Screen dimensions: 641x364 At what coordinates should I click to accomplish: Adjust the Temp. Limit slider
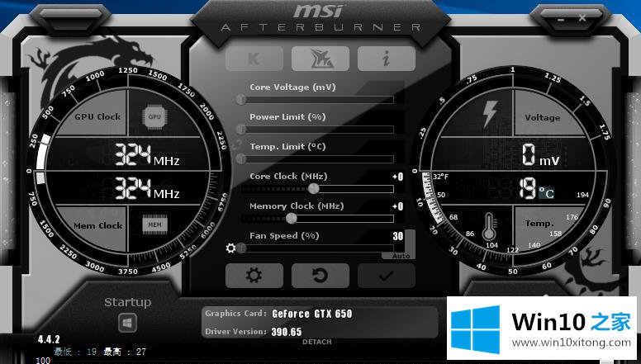[x=317, y=159]
